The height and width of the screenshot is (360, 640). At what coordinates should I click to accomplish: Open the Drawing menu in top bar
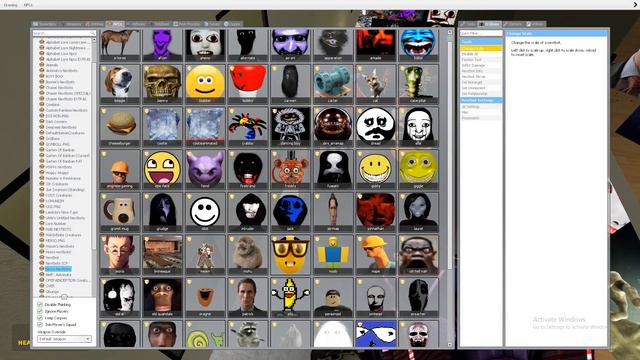pyautogui.click(x=11, y=5)
